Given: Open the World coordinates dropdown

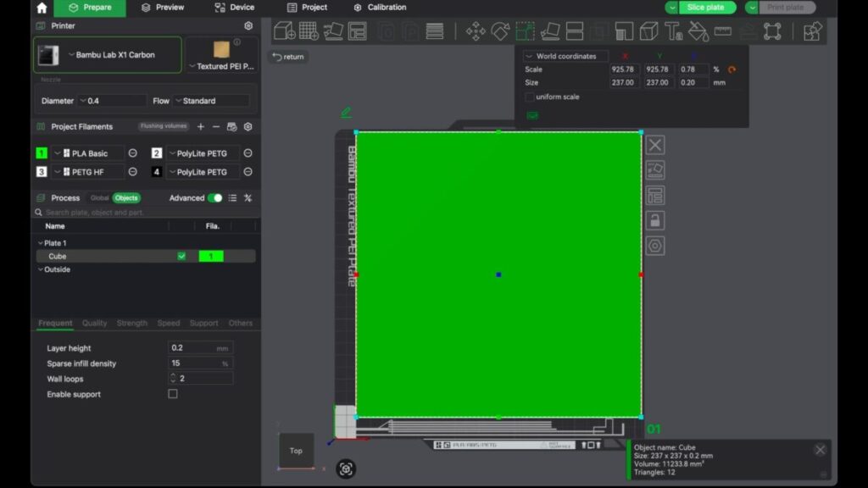Looking at the screenshot, I should (x=565, y=56).
